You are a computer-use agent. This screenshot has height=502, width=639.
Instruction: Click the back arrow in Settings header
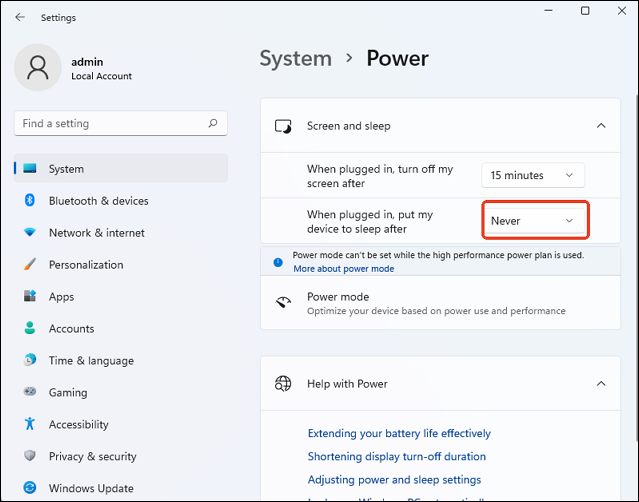[x=20, y=17]
